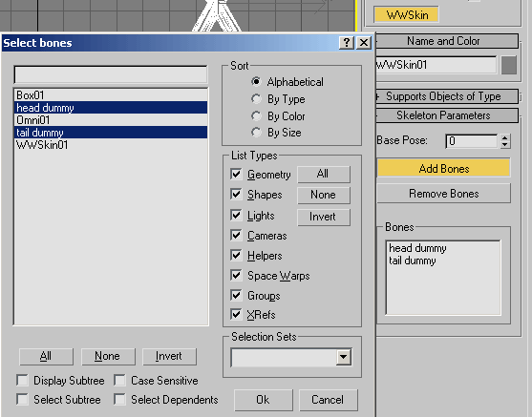Select tail dummy in the Bones panel

click(413, 261)
